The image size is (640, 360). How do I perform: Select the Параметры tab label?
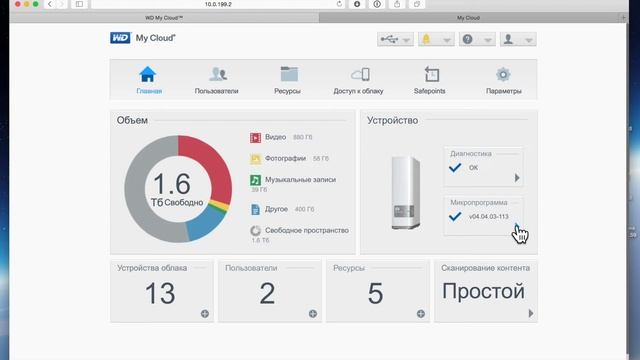[504, 91]
